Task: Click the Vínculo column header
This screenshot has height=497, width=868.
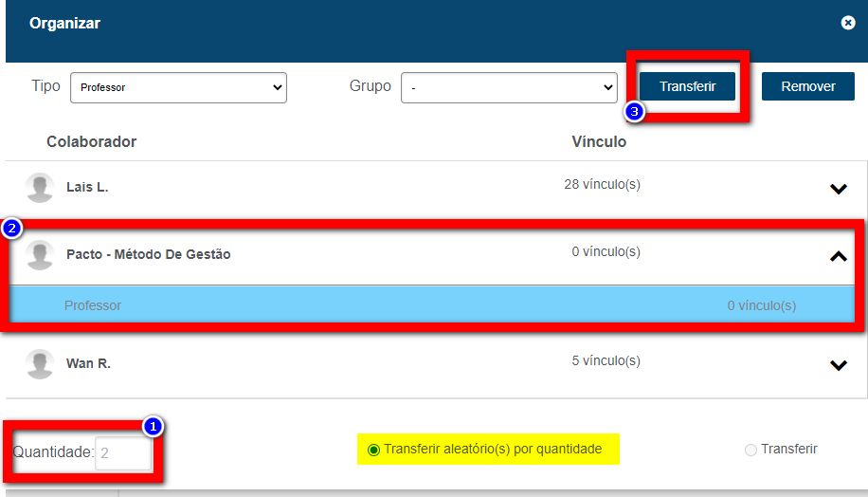Action: click(599, 142)
